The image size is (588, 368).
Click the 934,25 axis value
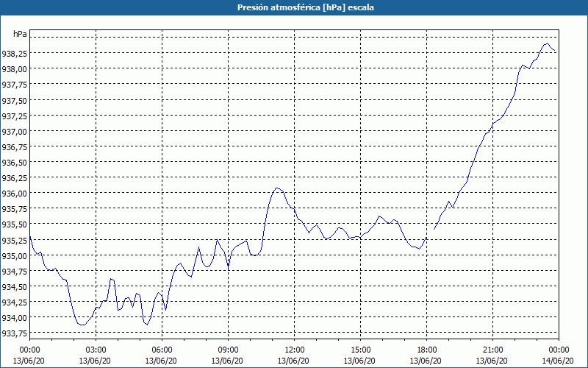coord(14,302)
